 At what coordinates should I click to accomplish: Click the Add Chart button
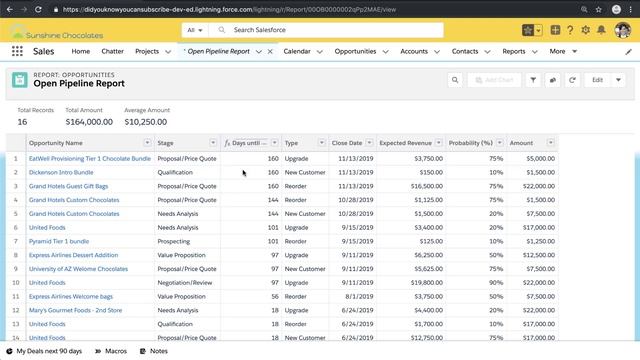point(494,80)
